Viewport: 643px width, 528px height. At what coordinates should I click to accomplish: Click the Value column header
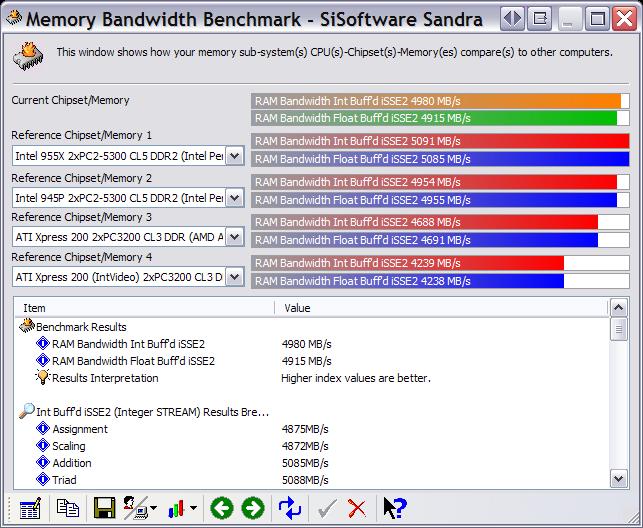coord(441,308)
